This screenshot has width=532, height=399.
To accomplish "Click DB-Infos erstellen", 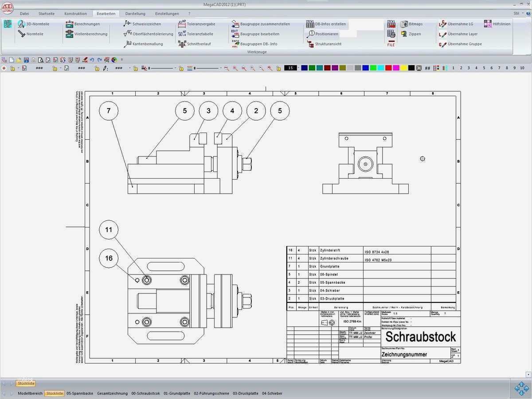I will (x=329, y=23).
